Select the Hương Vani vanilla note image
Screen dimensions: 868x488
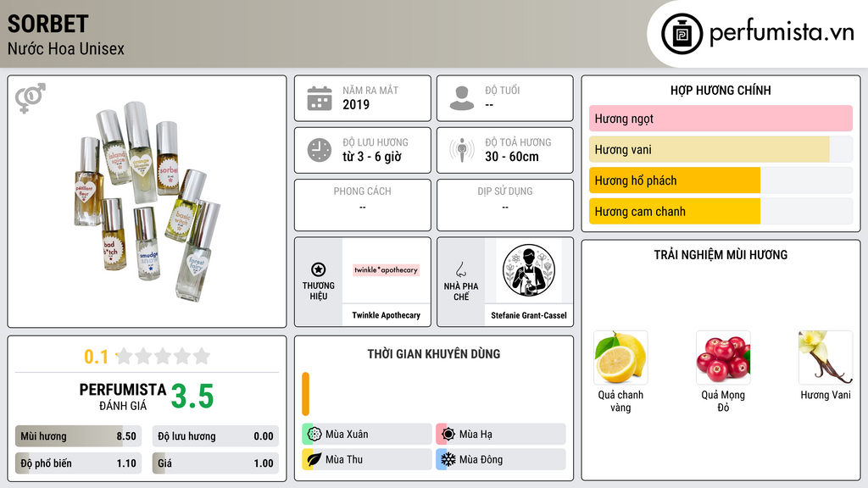(826, 358)
